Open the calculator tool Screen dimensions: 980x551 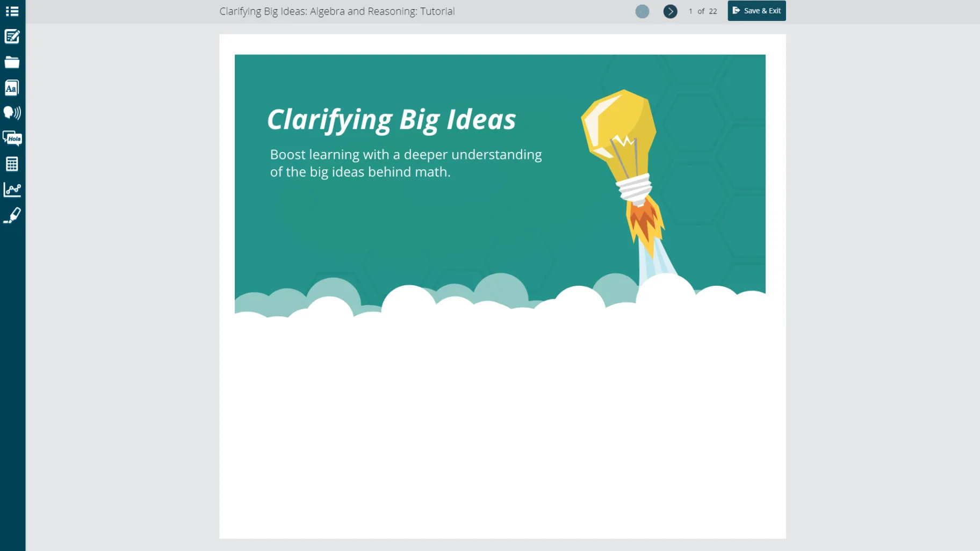point(12,164)
